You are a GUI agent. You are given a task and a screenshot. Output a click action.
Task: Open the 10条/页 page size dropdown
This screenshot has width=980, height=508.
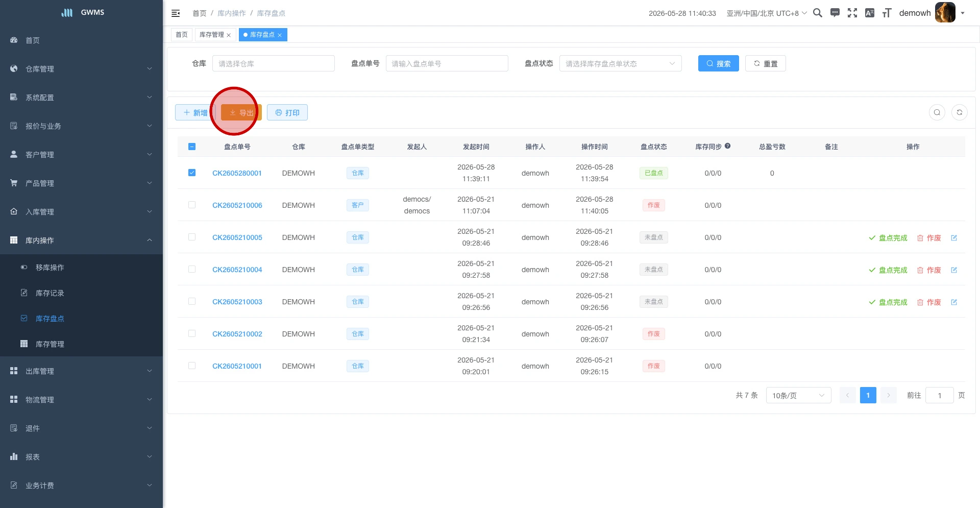[798, 395]
